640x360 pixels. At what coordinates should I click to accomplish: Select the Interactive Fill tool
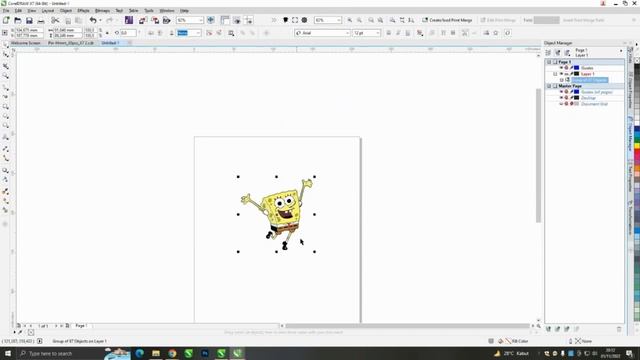[x=6, y=201]
